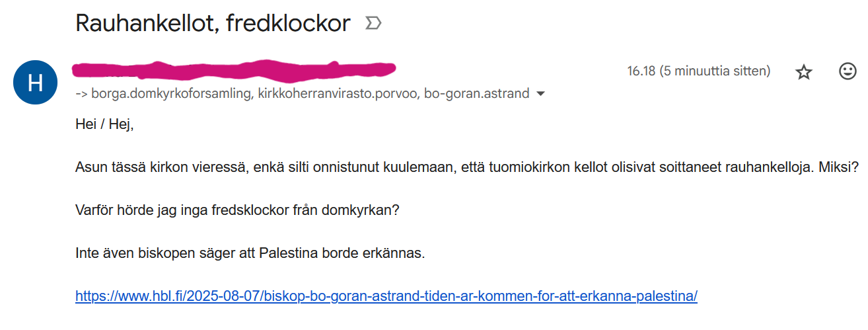Viewport: 868px width, 330px height.
Task: Click the 16.18 timestamp of the message
Action: [x=698, y=71]
